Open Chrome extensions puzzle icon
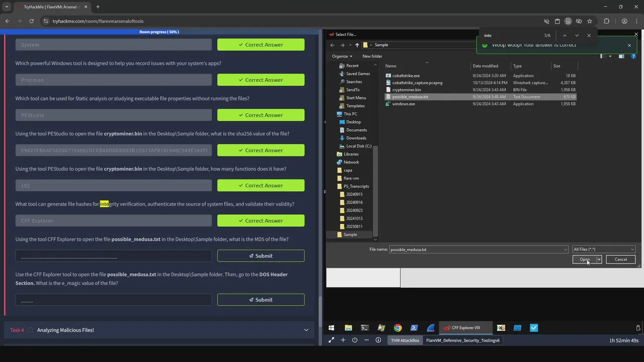Viewport: 644px width, 362px height. (x=606, y=21)
